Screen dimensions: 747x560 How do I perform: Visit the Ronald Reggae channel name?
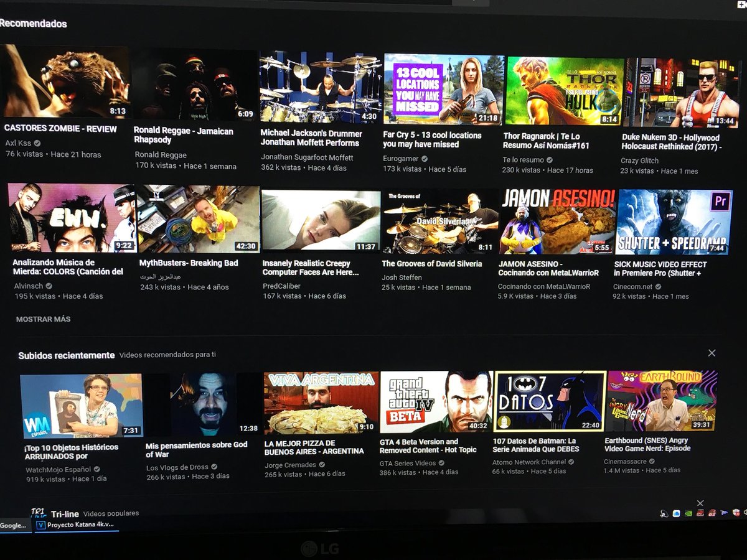coord(161,155)
